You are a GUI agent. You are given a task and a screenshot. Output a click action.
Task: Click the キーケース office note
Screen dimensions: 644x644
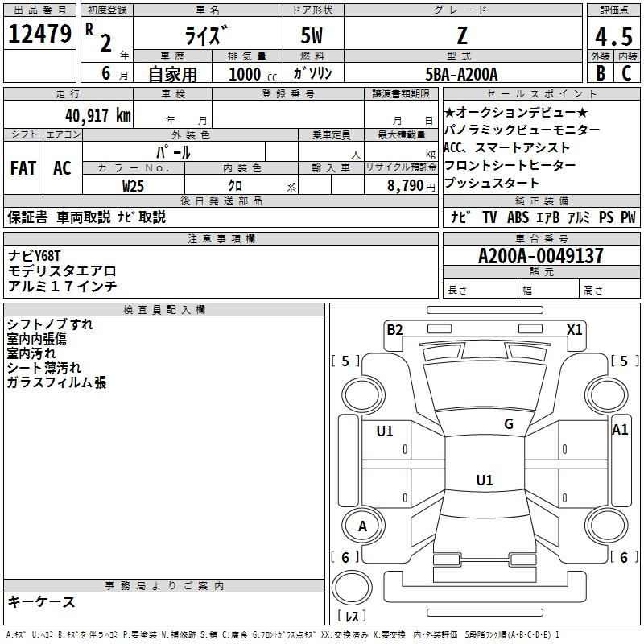coord(42,601)
